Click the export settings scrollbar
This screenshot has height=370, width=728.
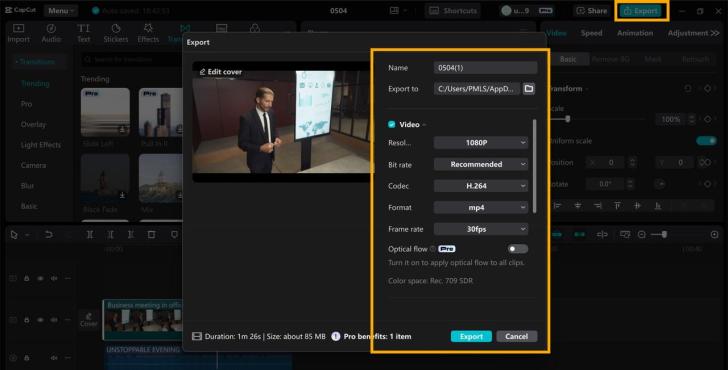[534, 166]
